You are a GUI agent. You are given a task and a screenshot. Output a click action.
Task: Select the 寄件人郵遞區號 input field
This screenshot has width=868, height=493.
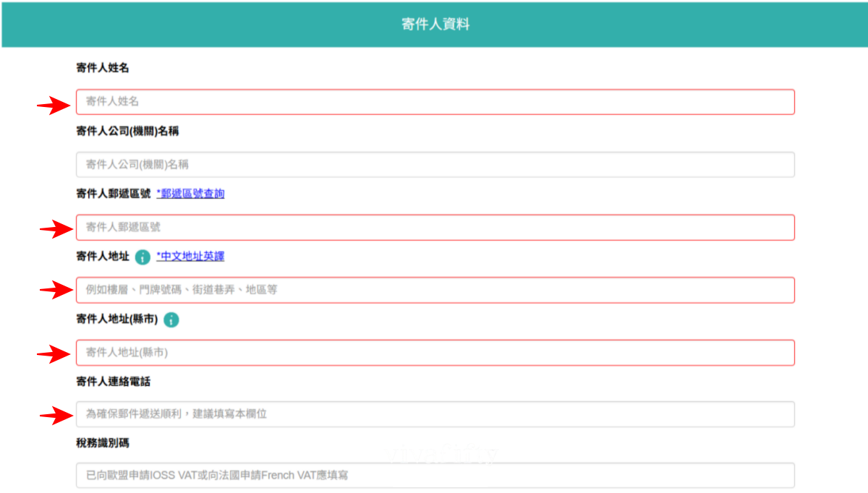[x=435, y=227]
